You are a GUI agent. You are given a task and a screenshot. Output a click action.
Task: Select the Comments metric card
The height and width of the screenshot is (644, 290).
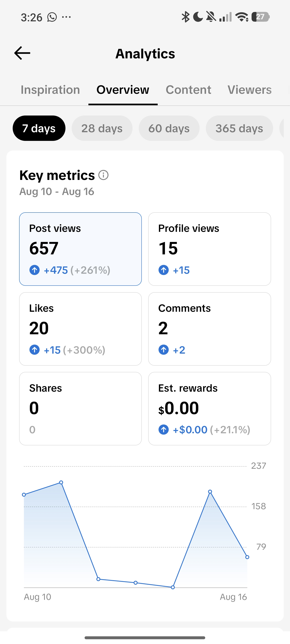coord(210,329)
